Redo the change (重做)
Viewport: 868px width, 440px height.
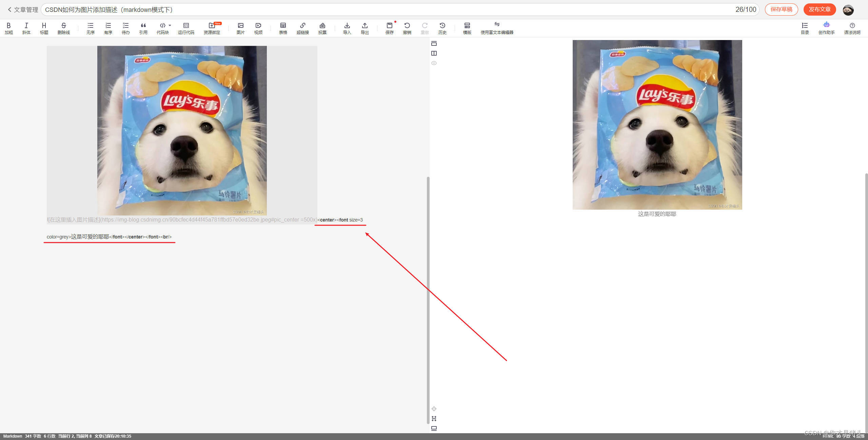click(425, 28)
